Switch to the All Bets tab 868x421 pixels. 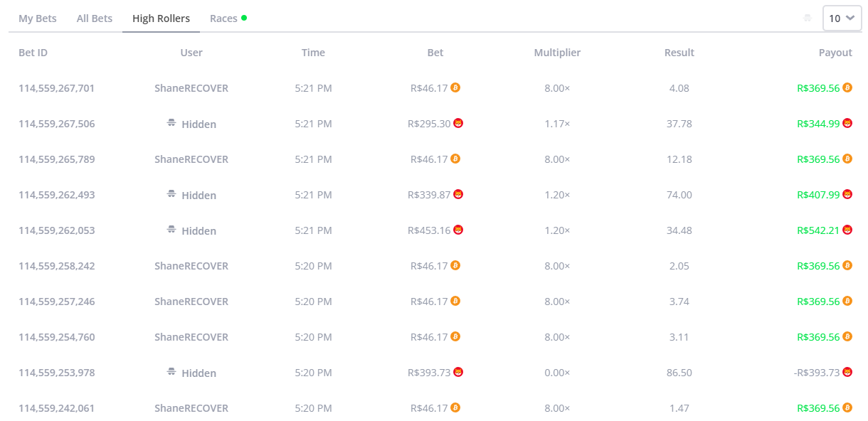(x=95, y=18)
